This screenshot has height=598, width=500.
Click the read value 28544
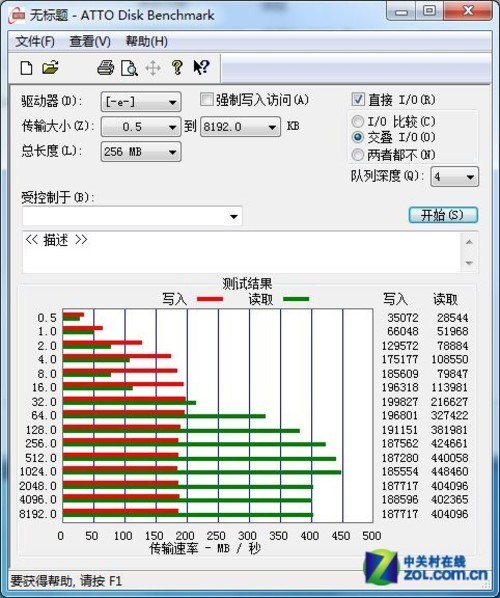pos(452,317)
